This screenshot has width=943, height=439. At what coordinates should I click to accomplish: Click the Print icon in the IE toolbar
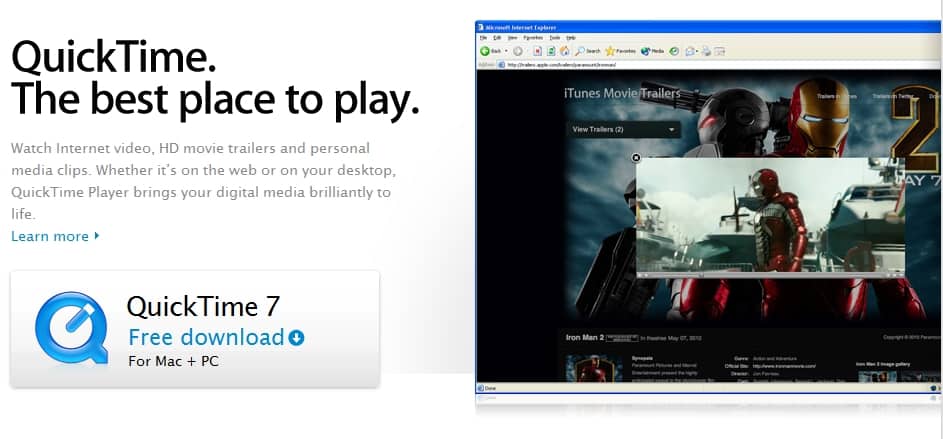click(x=707, y=51)
